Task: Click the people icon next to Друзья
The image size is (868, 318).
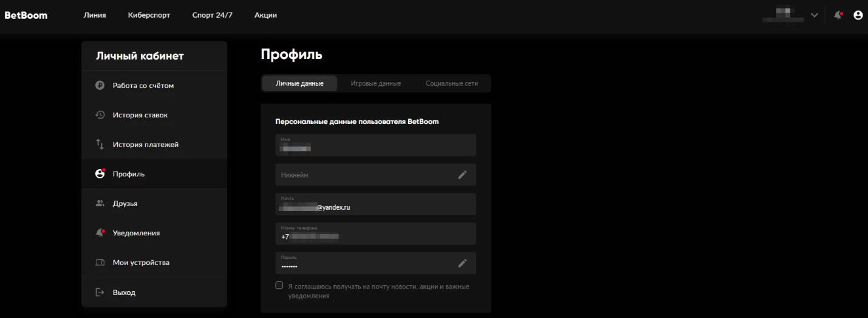Action: 100,203
